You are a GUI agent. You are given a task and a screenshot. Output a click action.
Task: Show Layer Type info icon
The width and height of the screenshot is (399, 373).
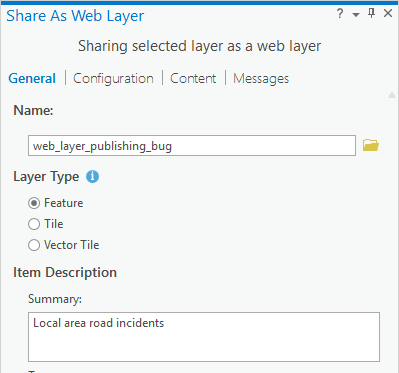coord(92,177)
